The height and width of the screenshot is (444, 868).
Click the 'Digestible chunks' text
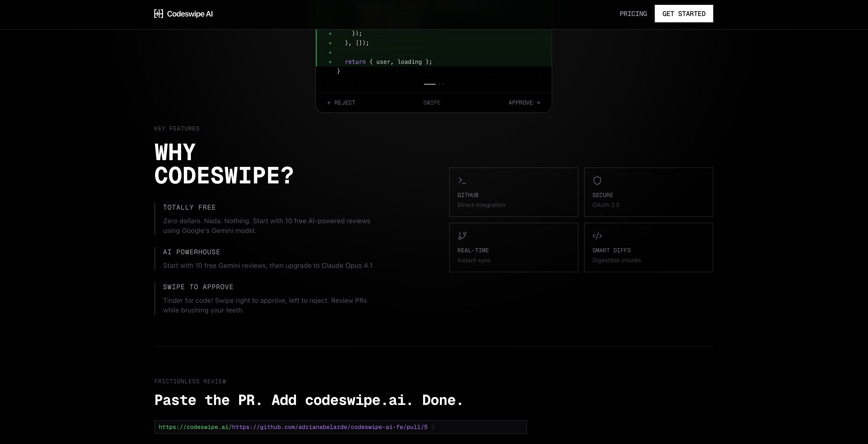click(x=616, y=260)
